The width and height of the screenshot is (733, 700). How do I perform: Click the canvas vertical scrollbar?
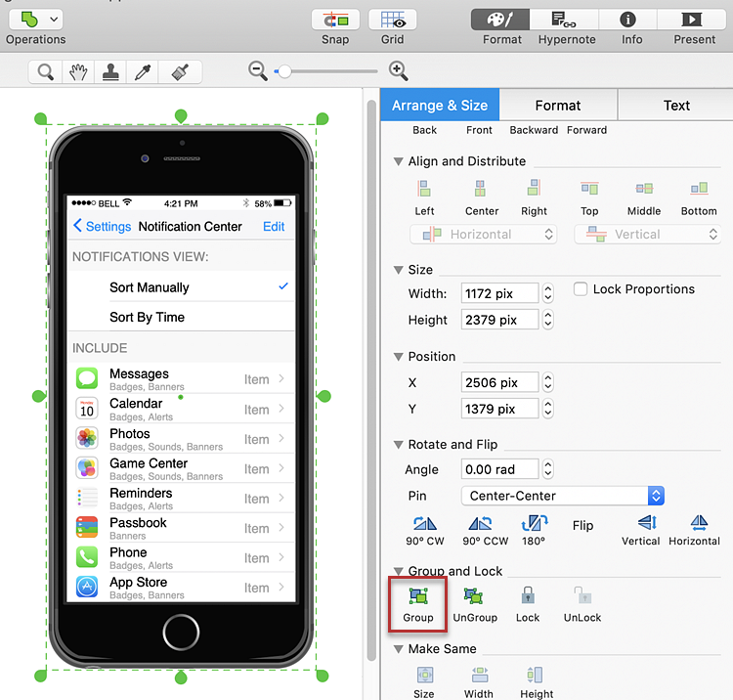click(x=371, y=379)
